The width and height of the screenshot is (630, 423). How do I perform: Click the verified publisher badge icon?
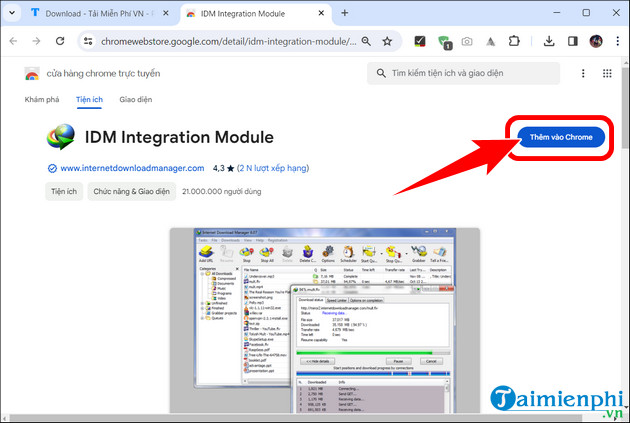click(52, 168)
